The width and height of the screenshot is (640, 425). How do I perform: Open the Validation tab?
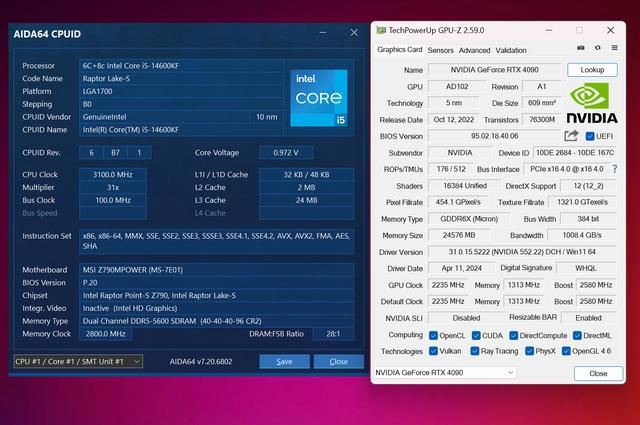tap(511, 50)
